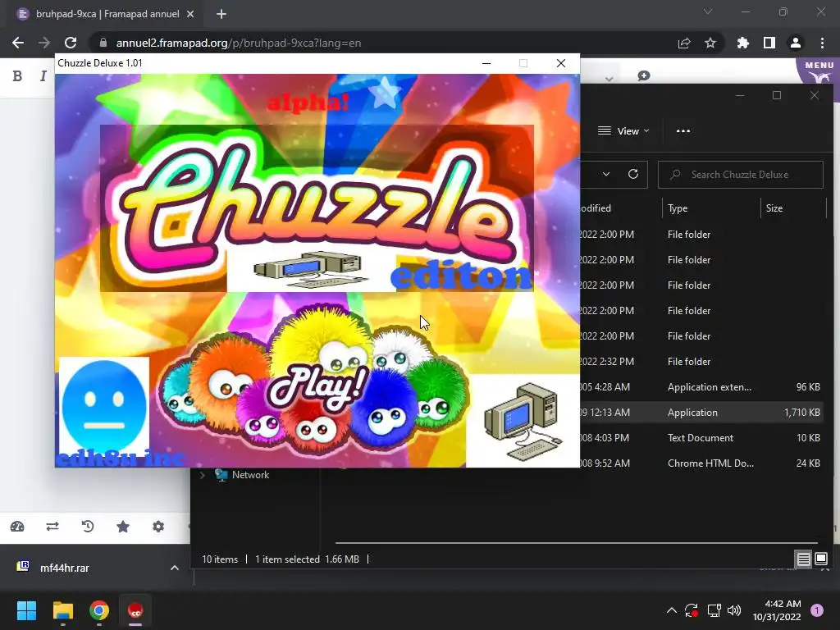This screenshot has height=630, width=840.
Task: Open the Chrome share page icon
Action: pyautogui.click(x=684, y=43)
